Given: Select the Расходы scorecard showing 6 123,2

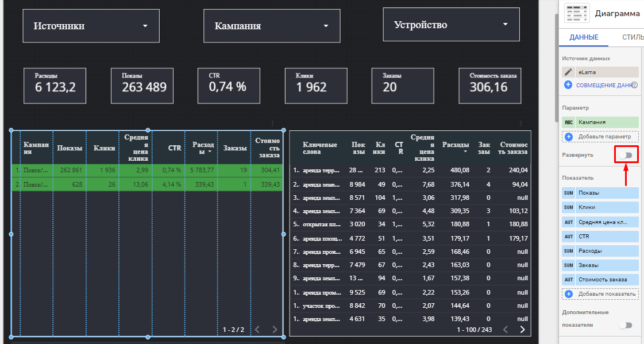Looking at the screenshot, I should click(55, 85).
